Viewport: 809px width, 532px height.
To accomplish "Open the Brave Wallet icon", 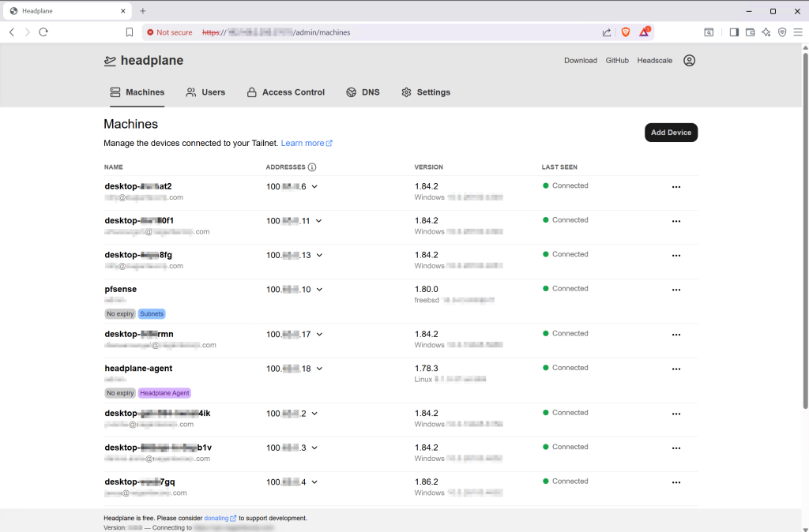I will (750, 32).
